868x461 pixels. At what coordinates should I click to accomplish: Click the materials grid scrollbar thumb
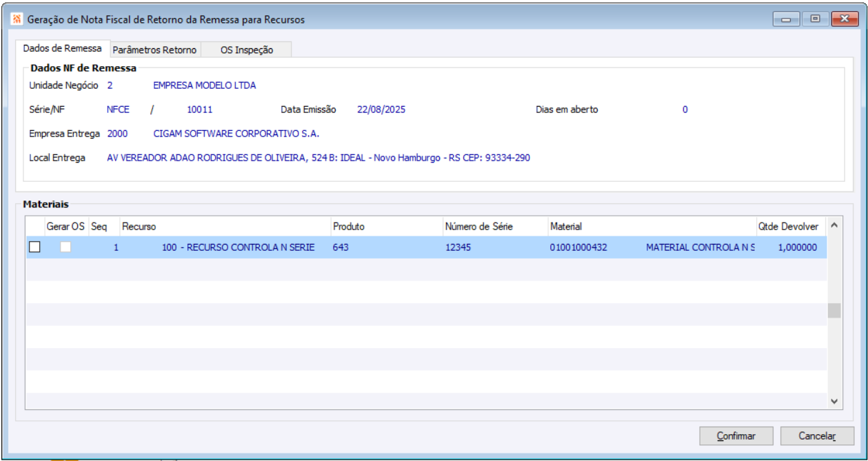(834, 310)
